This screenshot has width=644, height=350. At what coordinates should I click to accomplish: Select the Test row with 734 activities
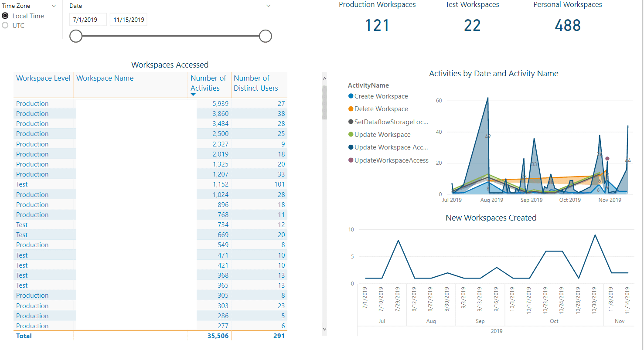click(x=150, y=225)
